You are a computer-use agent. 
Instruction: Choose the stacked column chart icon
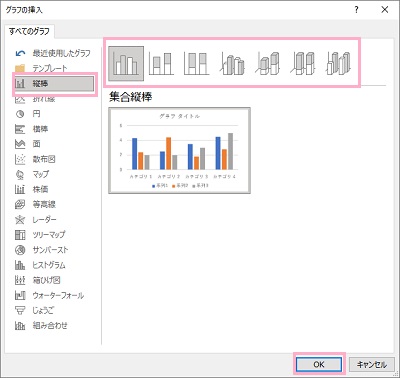pos(161,64)
